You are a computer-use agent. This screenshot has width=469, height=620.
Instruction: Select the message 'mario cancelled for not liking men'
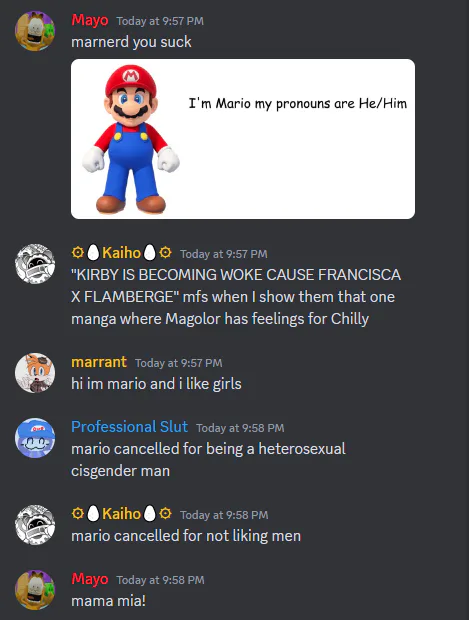click(186, 536)
